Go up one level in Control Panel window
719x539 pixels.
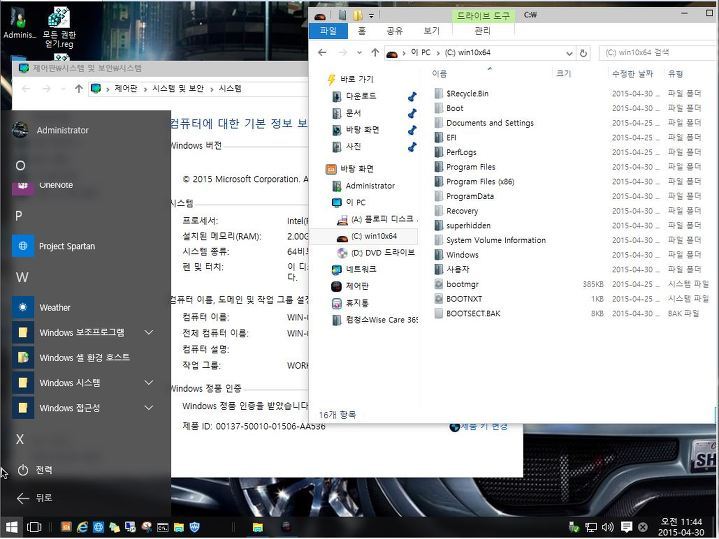tap(78, 89)
